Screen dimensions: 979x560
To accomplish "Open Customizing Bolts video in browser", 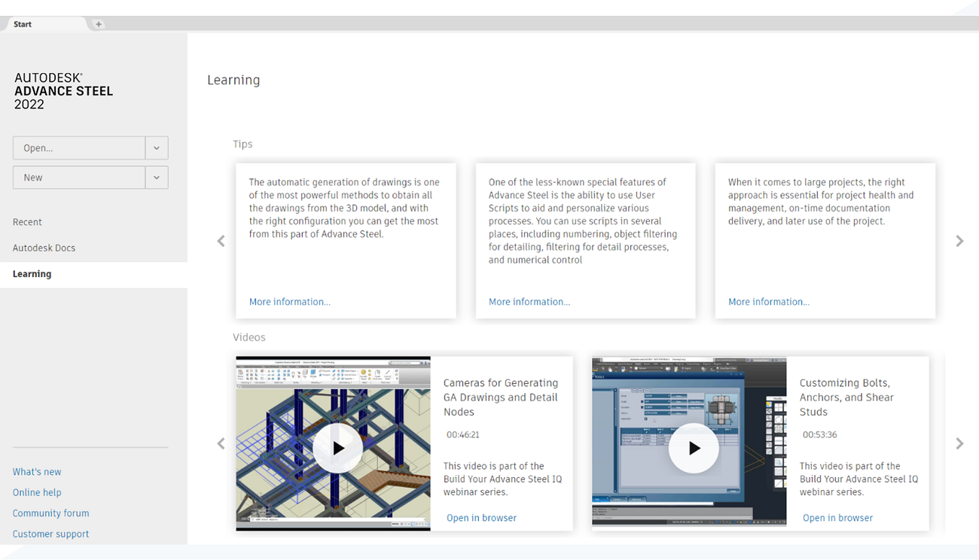I will pos(838,518).
